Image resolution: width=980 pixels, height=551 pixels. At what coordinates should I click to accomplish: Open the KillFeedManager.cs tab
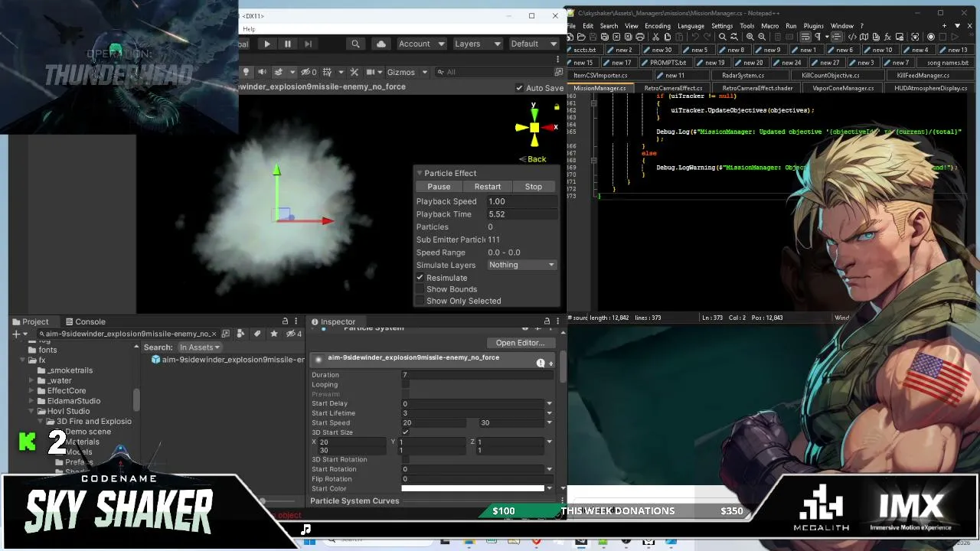click(x=922, y=75)
